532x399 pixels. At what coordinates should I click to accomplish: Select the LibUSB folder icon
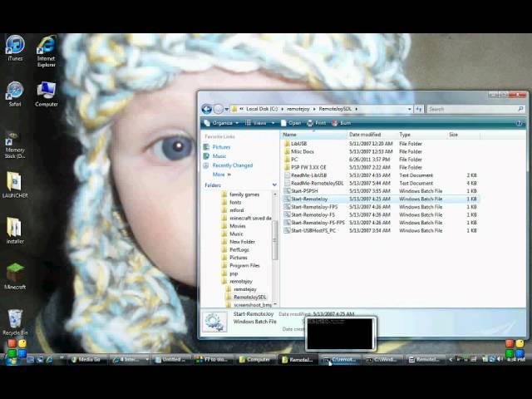pyautogui.click(x=287, y=144)
